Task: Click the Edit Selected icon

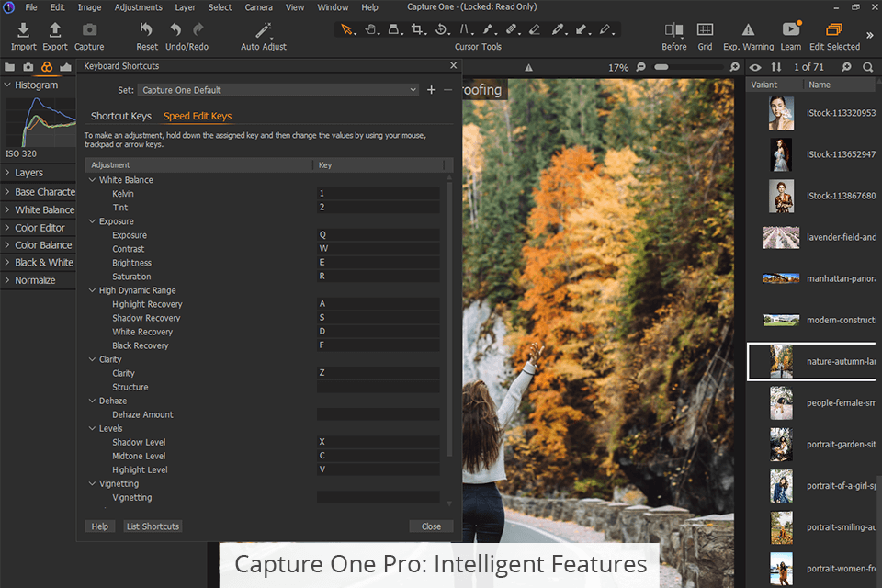Action: (x=834, y=31)
